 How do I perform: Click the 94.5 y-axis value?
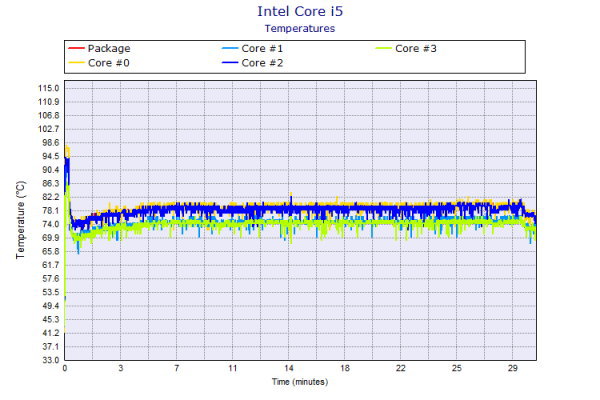pyautogui.click(x=51, y=156)
